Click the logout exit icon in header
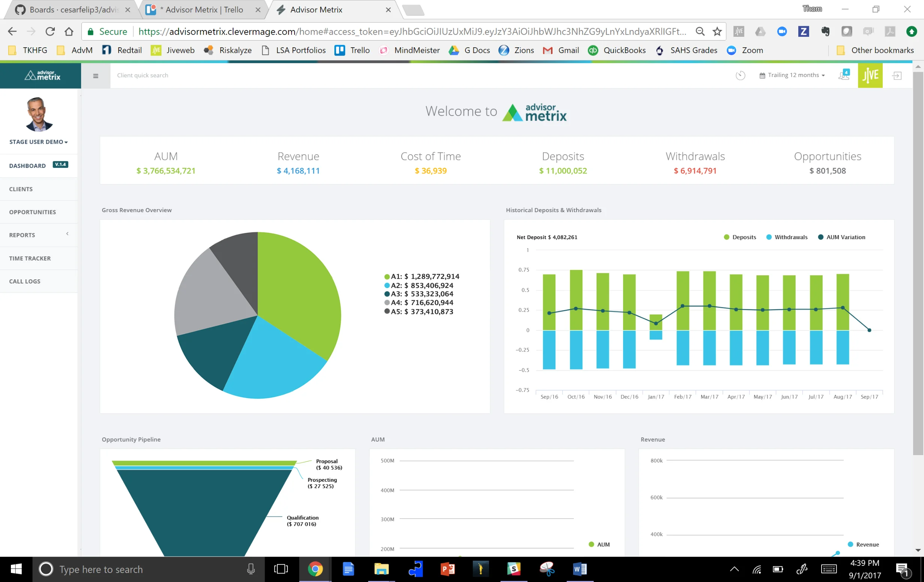 (896, 75)
